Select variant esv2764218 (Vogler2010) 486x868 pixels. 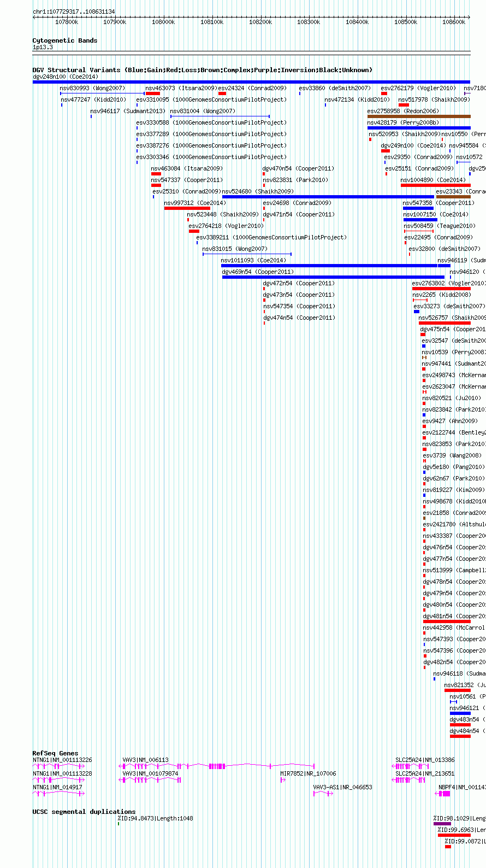(226, 226)
